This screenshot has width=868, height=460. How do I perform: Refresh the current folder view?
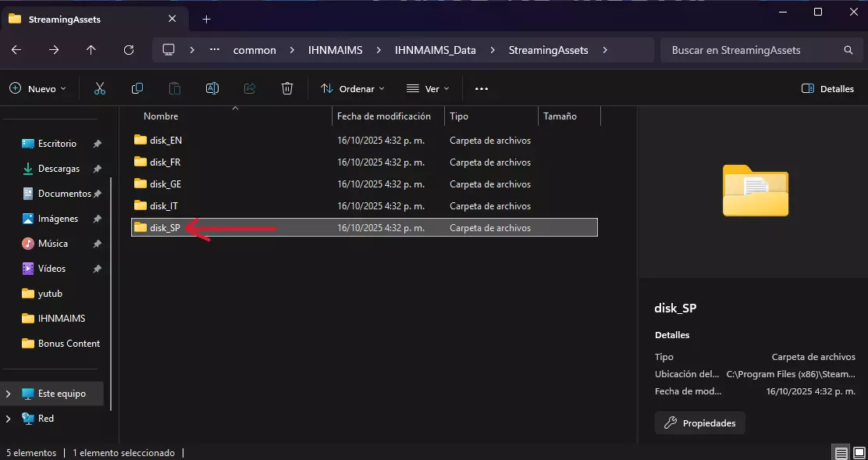pos(129,50)
